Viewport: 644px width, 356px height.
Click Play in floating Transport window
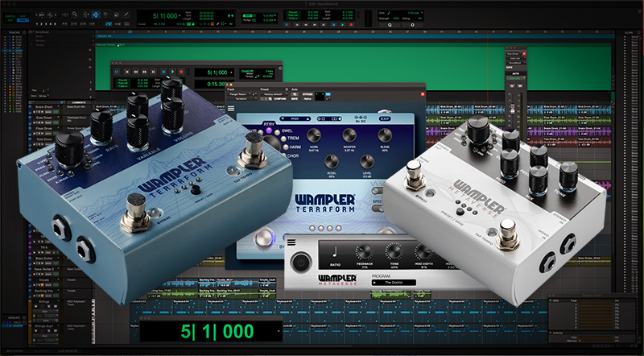[x=172, y=72]
